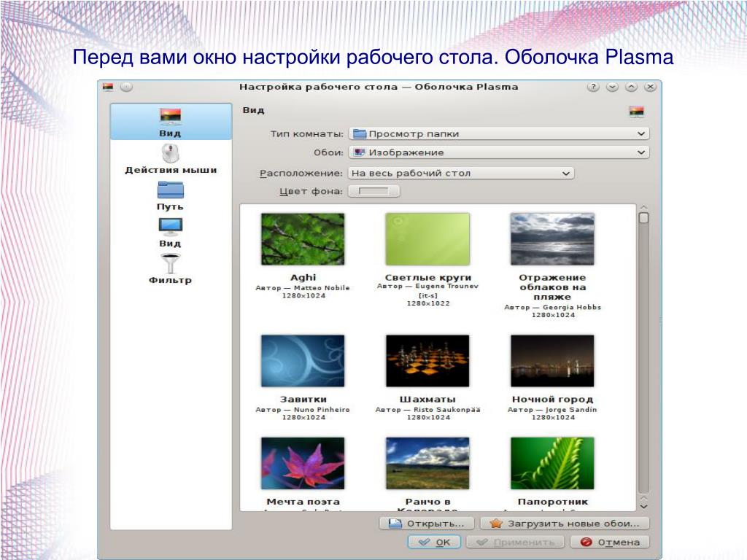Viewport: 747px width, 560px height.
Task: Open the 'Фильтр' funnel section
Action: (x=171, y=269)
